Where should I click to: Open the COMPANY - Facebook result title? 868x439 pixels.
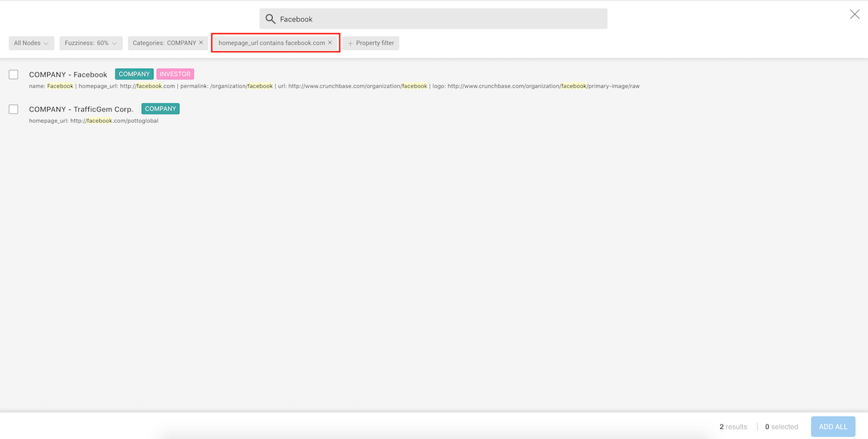coord(68,74)
